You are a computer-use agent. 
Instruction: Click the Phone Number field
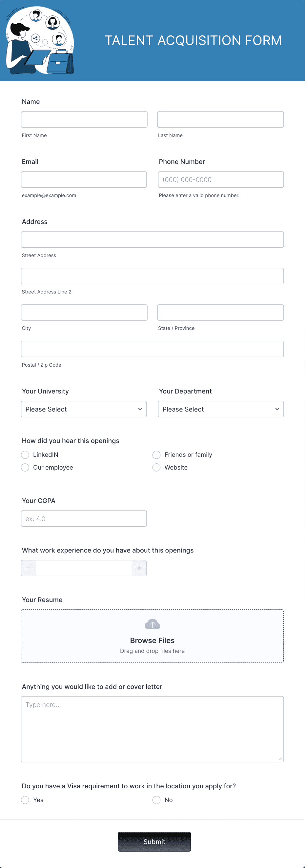tap(221, 179)
